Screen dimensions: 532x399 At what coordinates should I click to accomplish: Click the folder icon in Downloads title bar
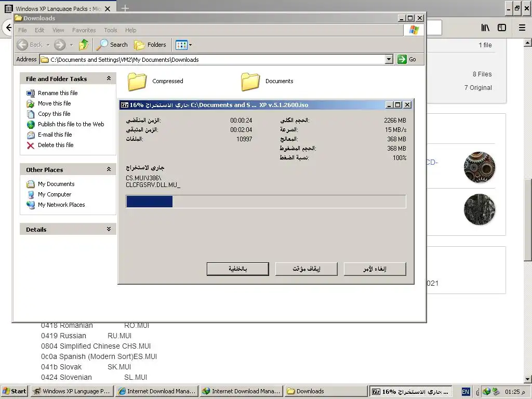pos(18,18)
